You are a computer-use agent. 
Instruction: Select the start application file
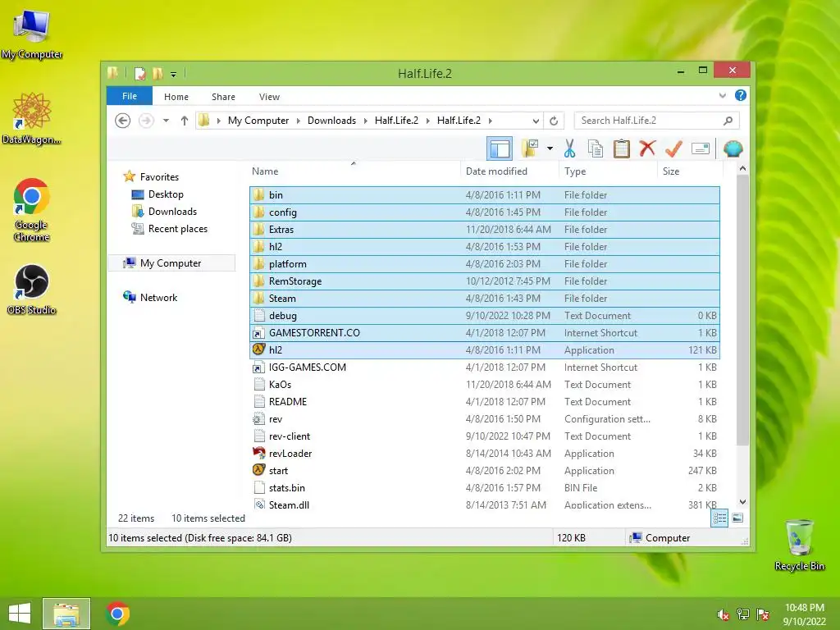click(484, 470)
